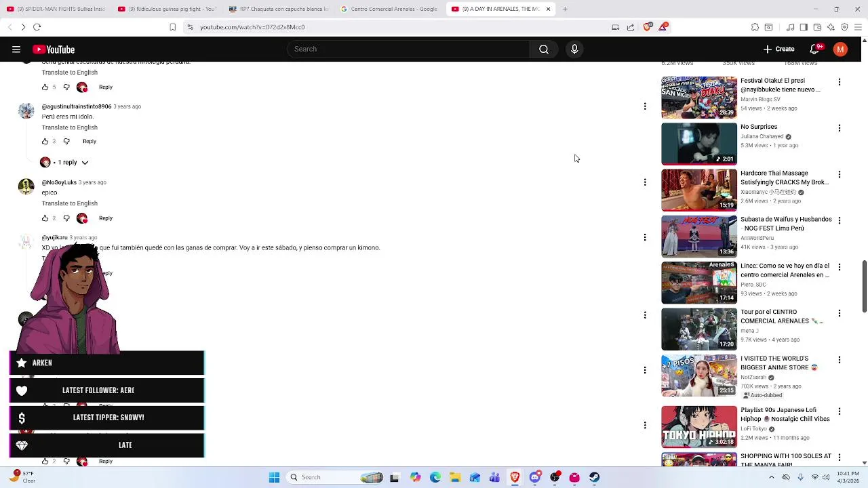Switch to Ridiculous guinea pig fight tab
The width and height of the screenshot is (868, 488).
coord(167,9)
